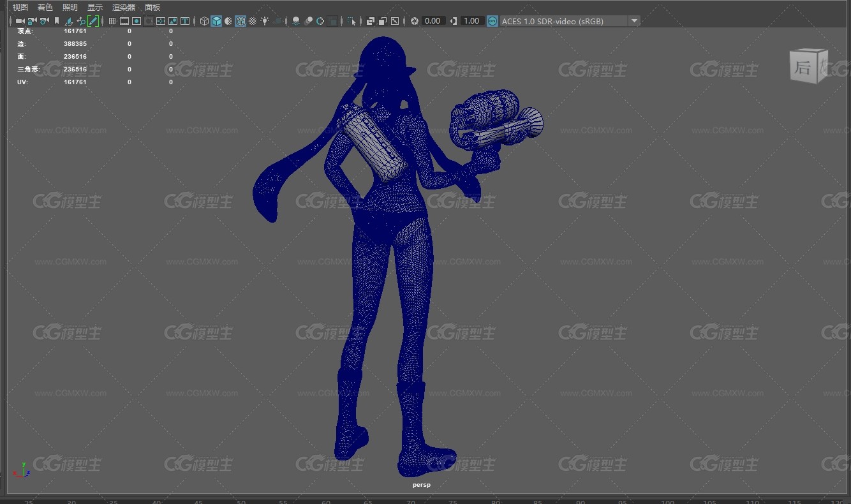Open the 面板 menu

click(152, 7)
